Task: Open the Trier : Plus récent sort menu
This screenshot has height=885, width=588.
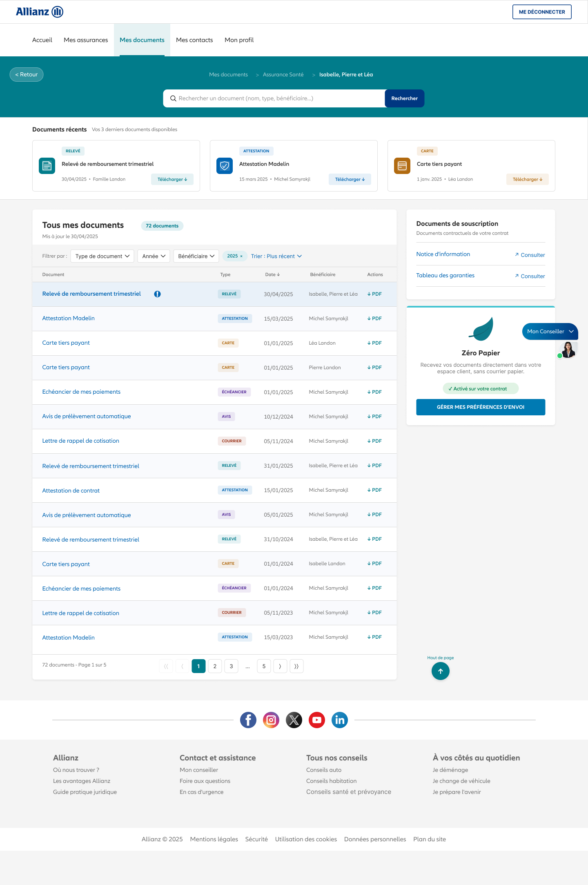Action: (x=276, y=256)
